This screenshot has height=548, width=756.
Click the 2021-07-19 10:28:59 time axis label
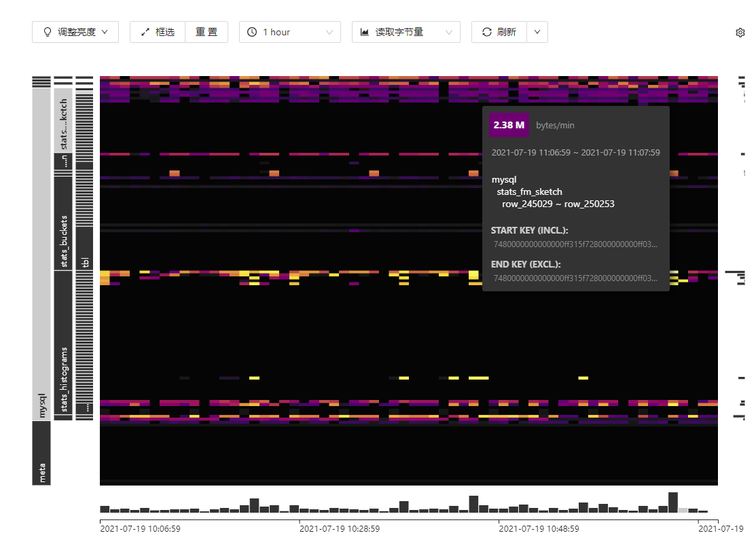339,528
